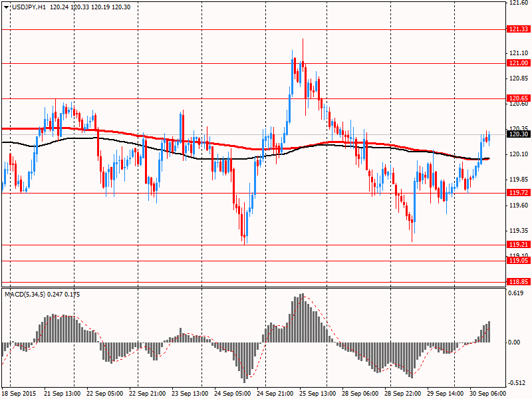Select the 121.00 red price level label
This screenshot has height=399, width=532.
point(518,63)
